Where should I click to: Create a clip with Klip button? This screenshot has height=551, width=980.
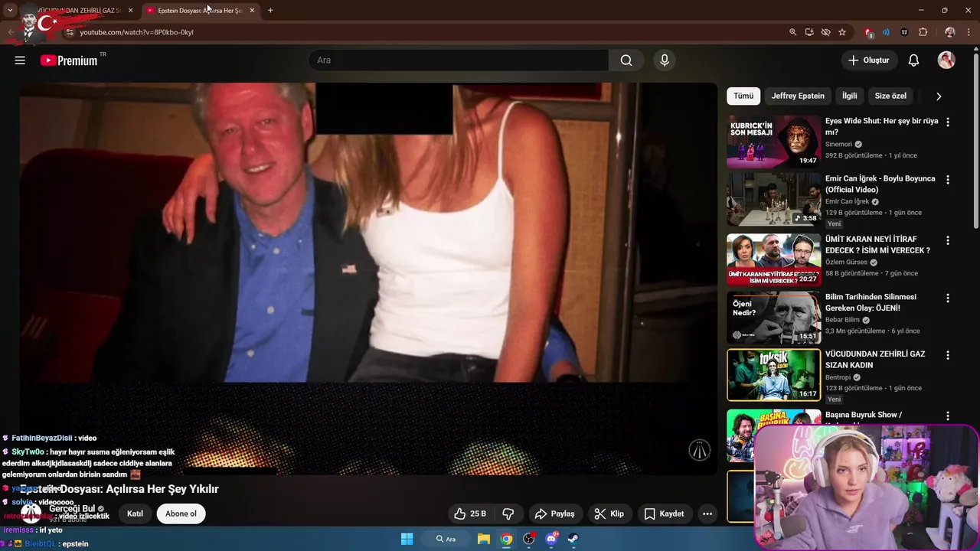coord(609,514)
